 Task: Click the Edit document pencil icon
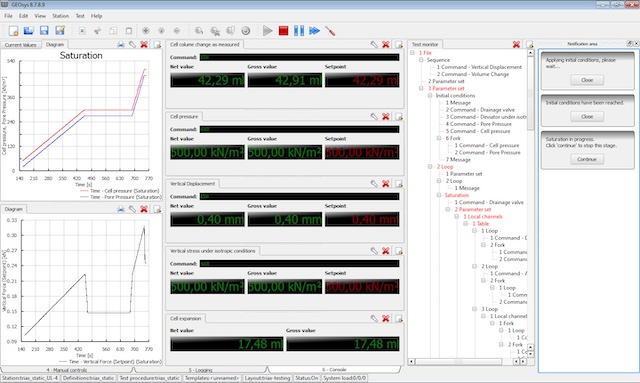[x=60, y=31]
